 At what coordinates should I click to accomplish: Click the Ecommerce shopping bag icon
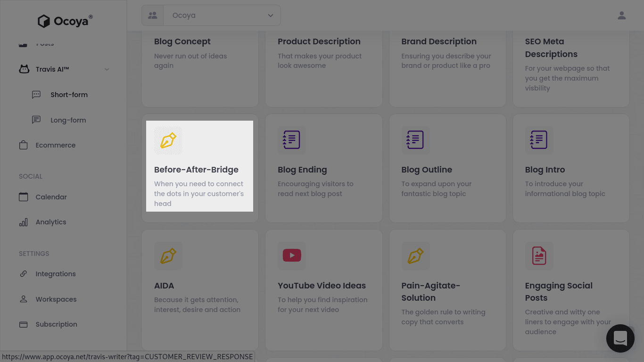[24, 145]
